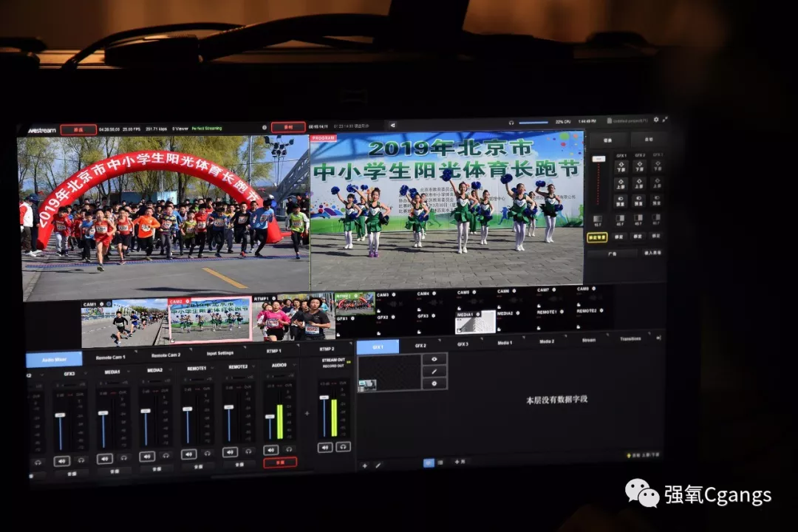
Task: Click the red record button in top bar
Action: pos(288,126)
